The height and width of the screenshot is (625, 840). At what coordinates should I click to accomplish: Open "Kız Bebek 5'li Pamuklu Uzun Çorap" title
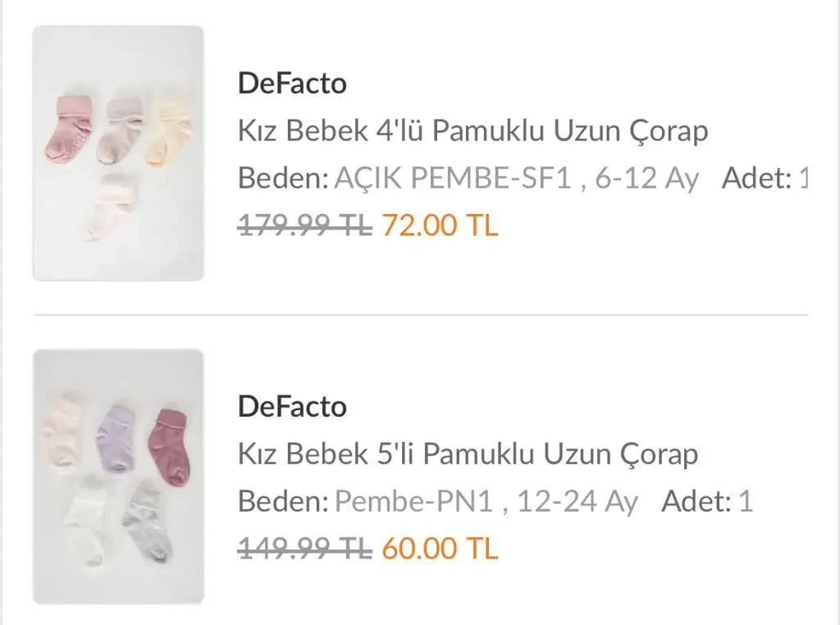(x=468, y=454)
